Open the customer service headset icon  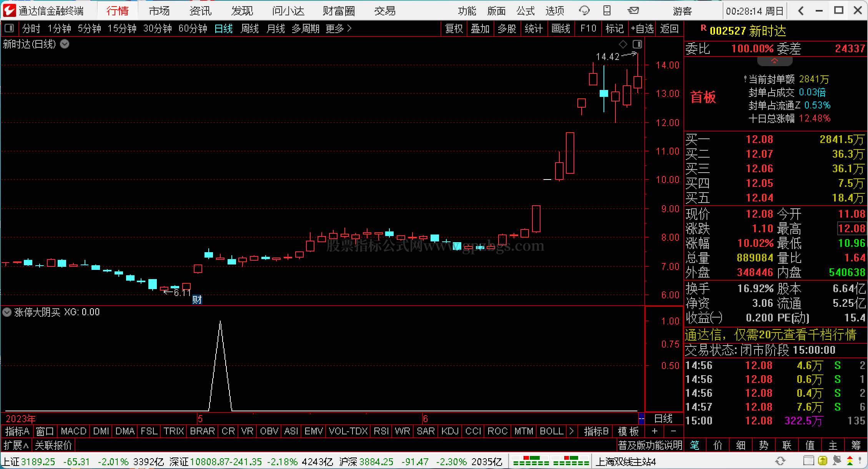coord(584,10)
